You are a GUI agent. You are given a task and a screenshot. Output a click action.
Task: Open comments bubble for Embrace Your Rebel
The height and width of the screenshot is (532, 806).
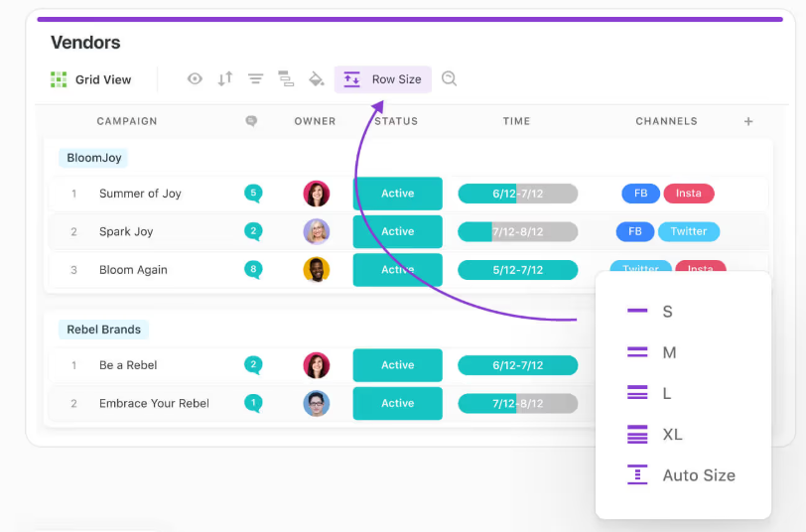pos(253,403)
